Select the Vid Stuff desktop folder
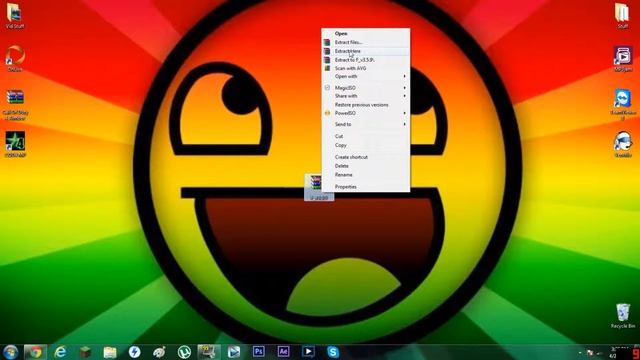 (15, 16)
